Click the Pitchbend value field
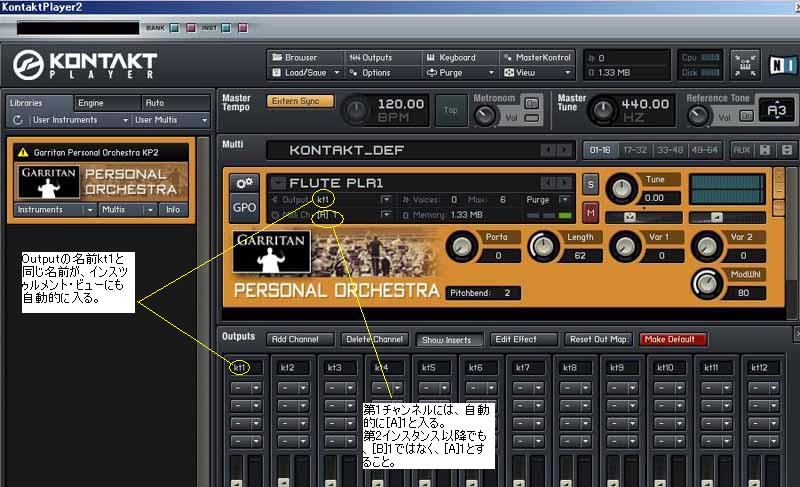This screenshot has width=800, height=487. coord(483,293)
